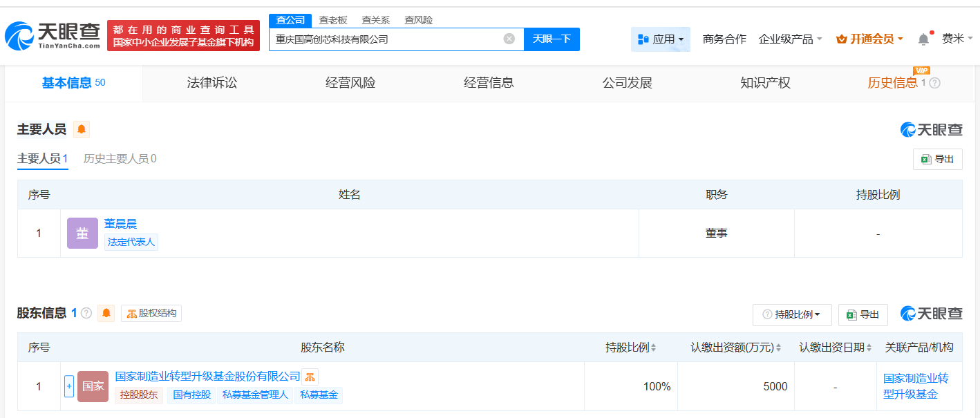Switch to the 法律诉讼 tab

coord(211,83)
